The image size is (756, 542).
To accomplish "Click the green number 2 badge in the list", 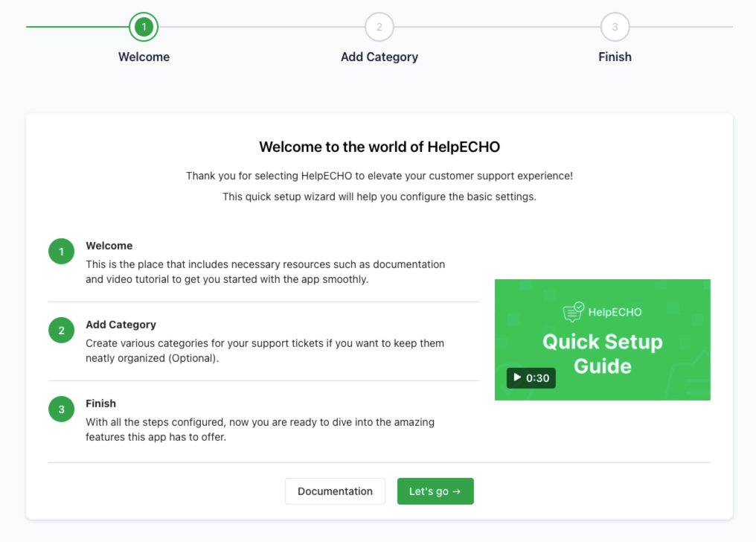I will [x=62, y=331].
